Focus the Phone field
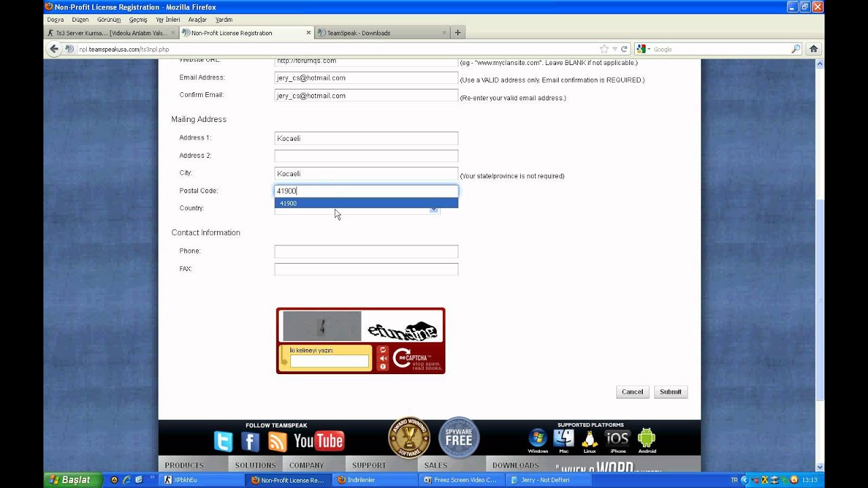 (x=366, y=251)
